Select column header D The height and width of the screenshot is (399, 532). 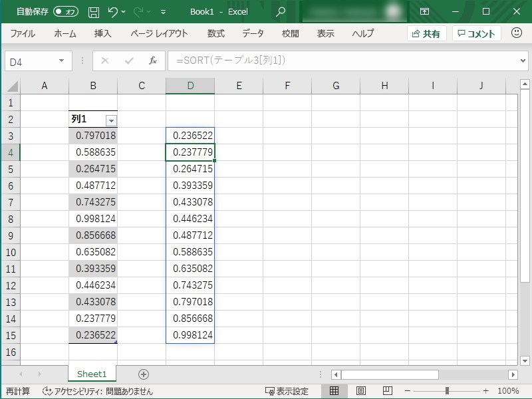pos(190,86)
